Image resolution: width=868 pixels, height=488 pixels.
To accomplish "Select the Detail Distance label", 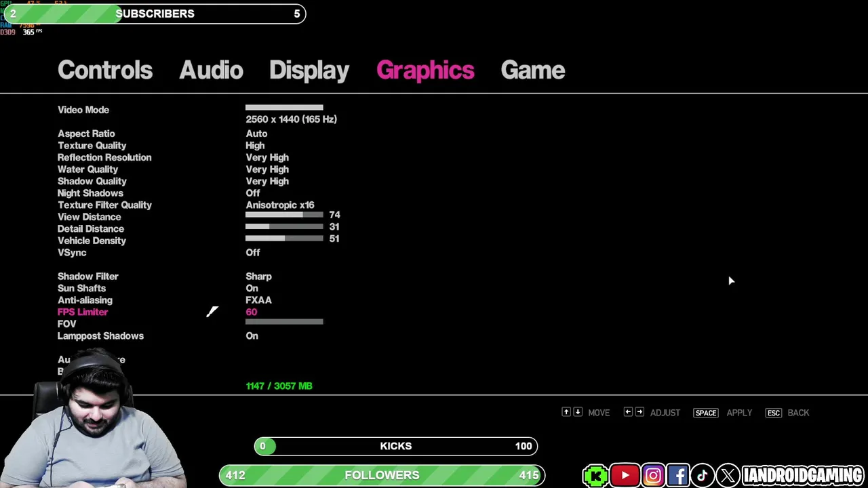I will [91, 228].
